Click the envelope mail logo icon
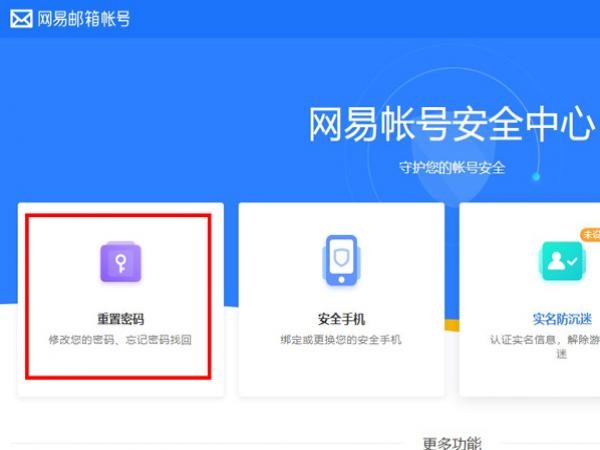The image size is (600, 450). point(21,19)
